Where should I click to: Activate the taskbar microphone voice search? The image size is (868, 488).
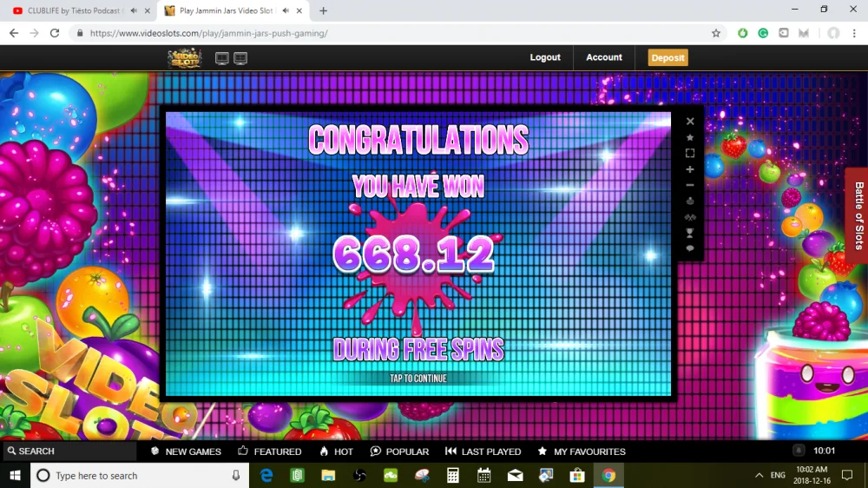click(236, 475)
